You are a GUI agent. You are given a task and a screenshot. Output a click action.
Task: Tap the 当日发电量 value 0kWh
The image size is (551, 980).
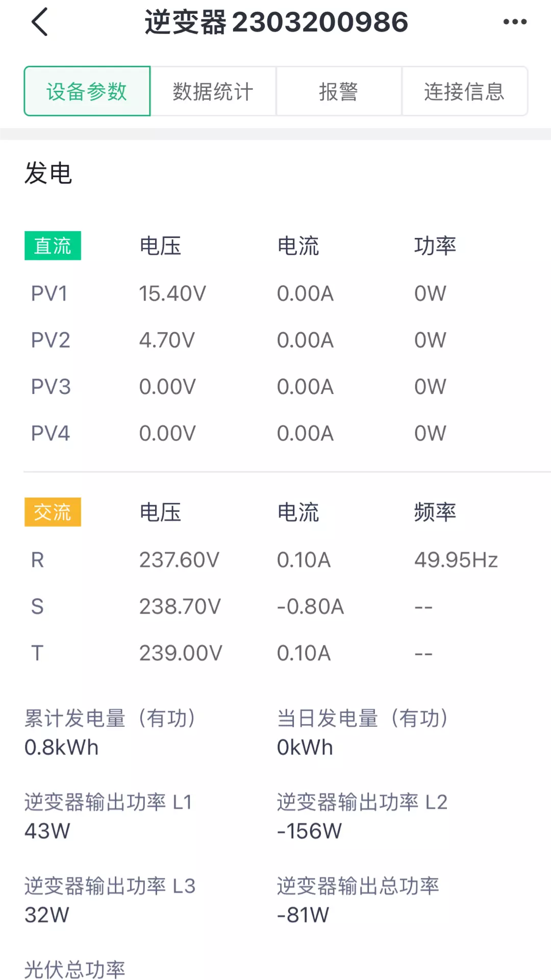tap(305, 747)
